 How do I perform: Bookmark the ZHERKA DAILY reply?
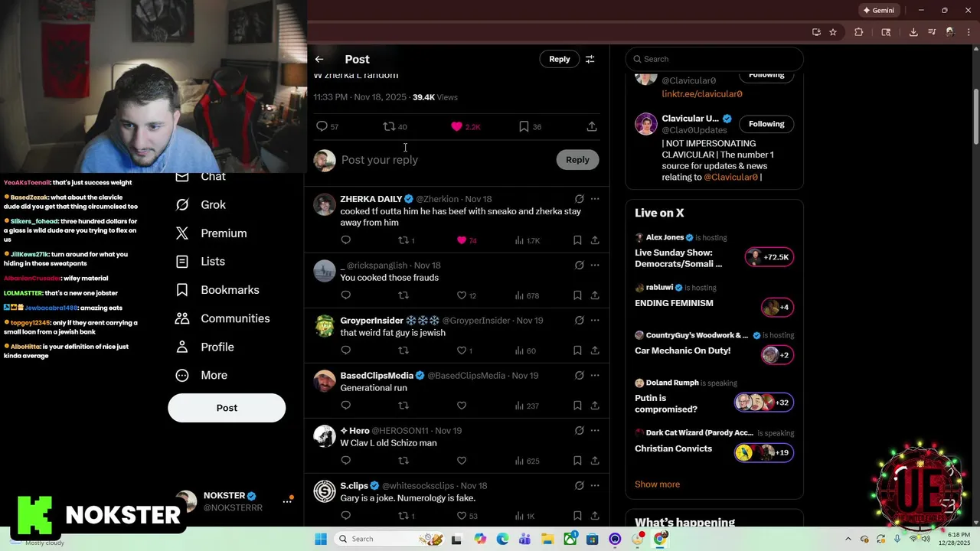point(577,240)
